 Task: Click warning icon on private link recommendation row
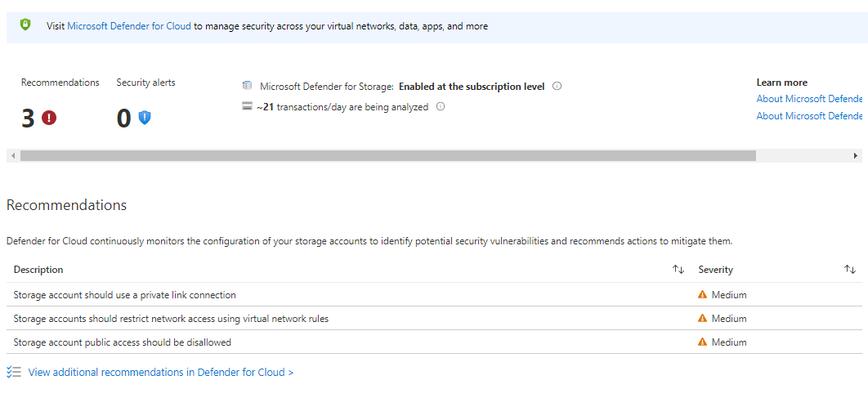tap(702, 295)
